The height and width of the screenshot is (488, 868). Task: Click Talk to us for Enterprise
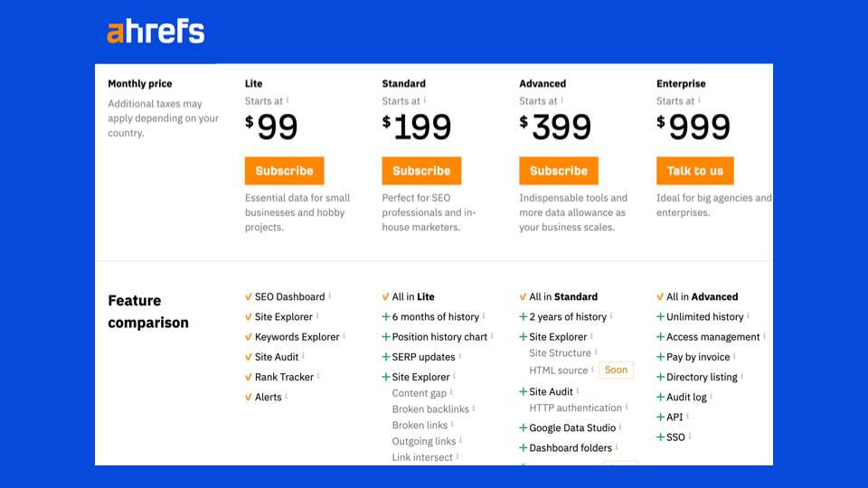(695, 171)
